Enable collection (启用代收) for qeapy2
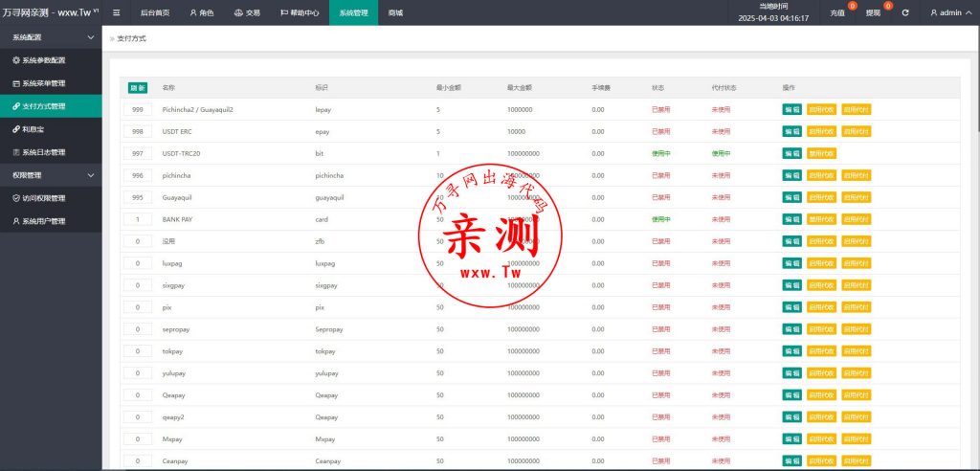Screen dimensions: 980x471 pyautogui.click(x=821, y=417)
